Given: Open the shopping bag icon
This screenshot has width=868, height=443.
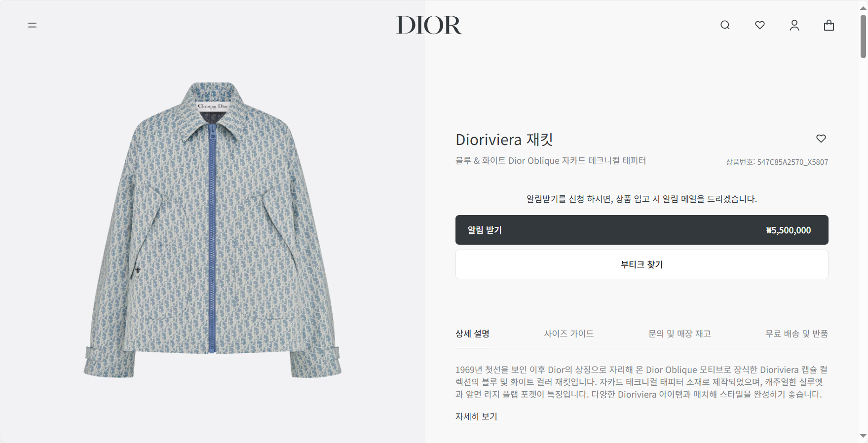Looking at the screenshot, I should click(x=829, y=25).
